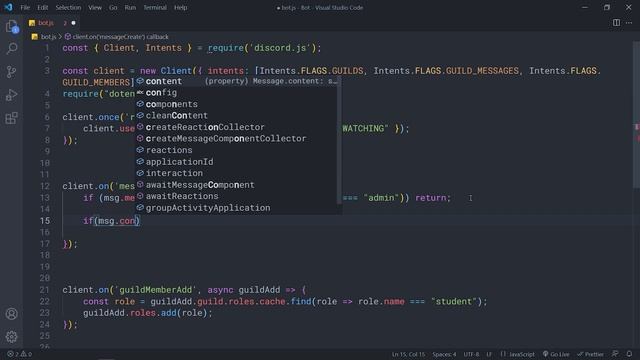Open the Go menu
Viewport: 640px width, 360px height.
(113, 7)
